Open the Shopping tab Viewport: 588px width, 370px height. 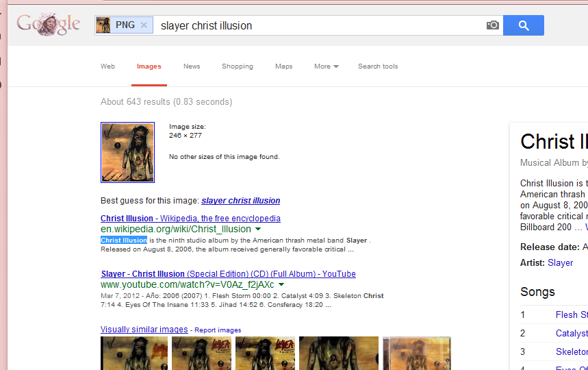pos(238,66)
